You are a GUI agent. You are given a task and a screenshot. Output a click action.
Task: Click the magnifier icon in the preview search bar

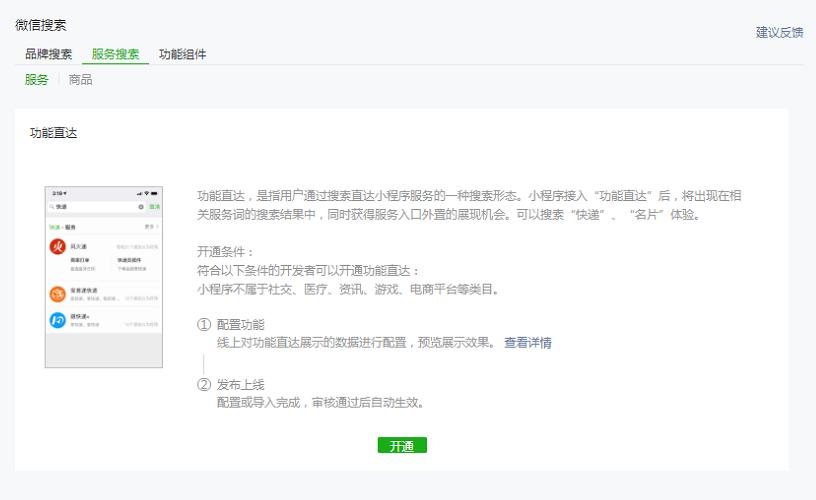point(52,207)
